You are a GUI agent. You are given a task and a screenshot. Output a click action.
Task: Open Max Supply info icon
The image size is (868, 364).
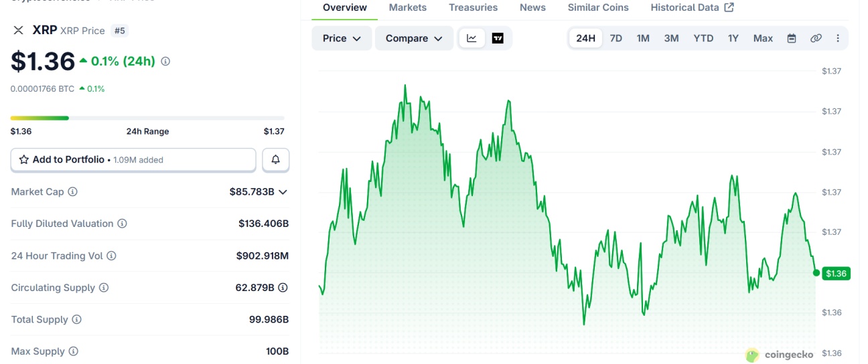click(x=74, y=351)
